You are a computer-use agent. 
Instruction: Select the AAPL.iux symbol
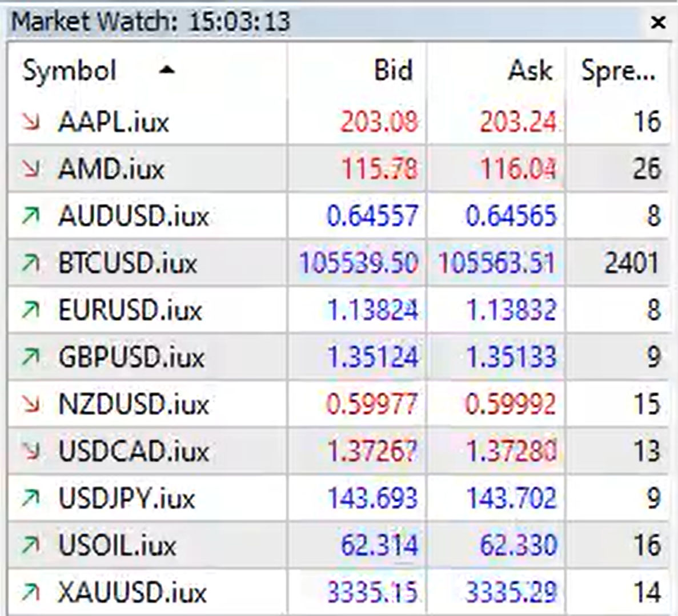[x=113, y=122]
